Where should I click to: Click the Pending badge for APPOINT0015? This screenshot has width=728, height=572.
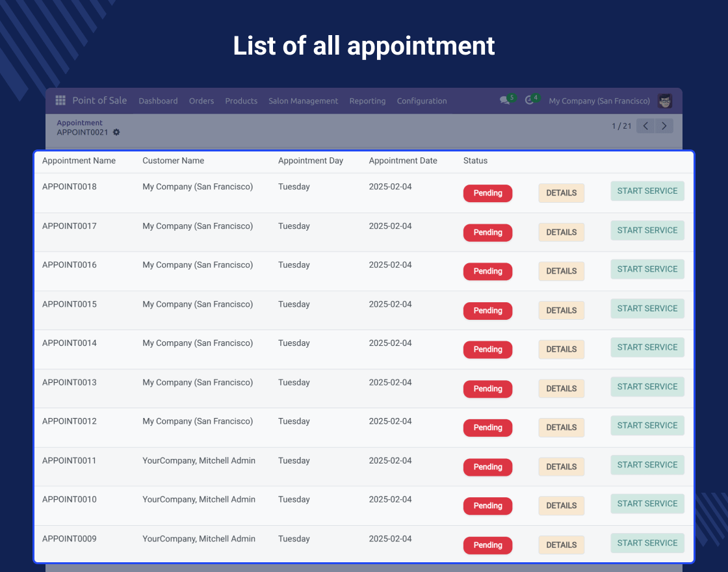[x=487, y=311]
